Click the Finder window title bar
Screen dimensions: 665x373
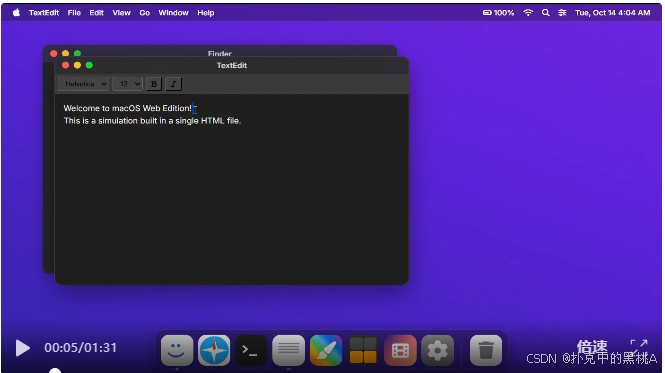tap(220, 51)
